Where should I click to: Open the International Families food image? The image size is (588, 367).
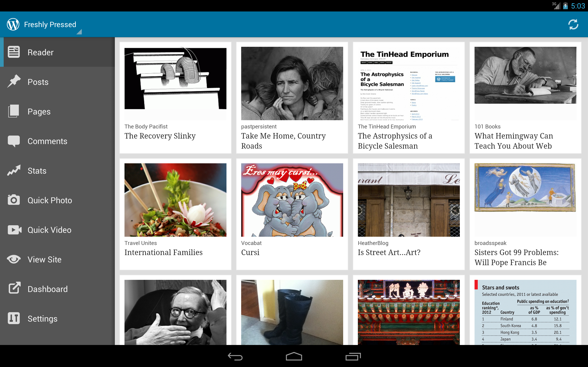[x=175, y=200]
